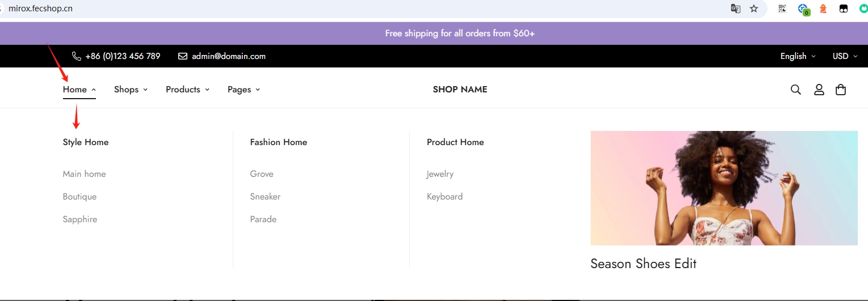Open the user account icon
The image size is (868, 301).
point(819,90)
